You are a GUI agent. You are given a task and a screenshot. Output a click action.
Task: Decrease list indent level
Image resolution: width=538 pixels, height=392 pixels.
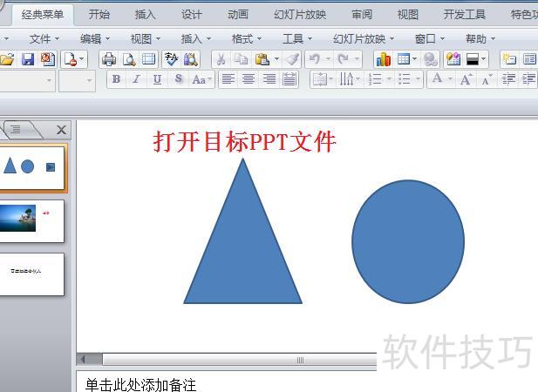tap(508, 79)
